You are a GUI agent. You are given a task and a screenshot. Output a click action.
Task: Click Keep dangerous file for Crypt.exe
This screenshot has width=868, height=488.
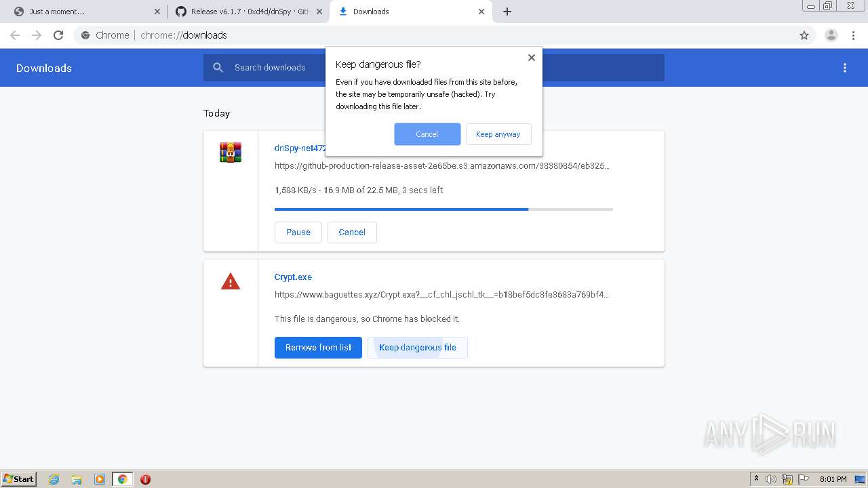coord(418,348)
